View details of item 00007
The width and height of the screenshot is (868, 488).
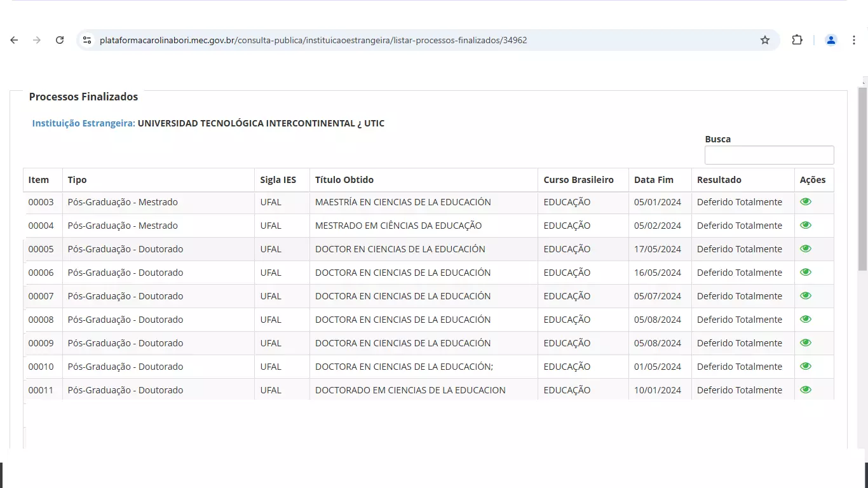coord(806,296)
